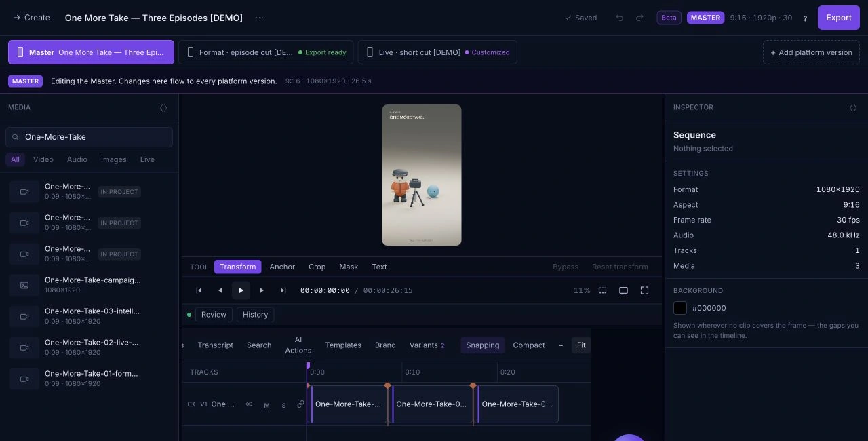
Task: Toggle the safe-area frame overlay icon
Action: tap(602, 290)
